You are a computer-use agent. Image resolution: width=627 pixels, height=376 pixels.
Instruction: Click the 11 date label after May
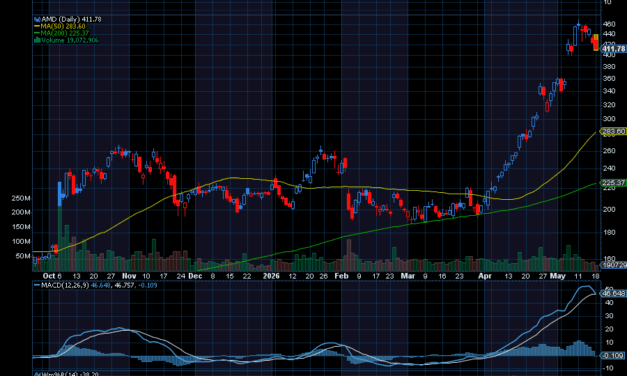pyautogui.click(x=578, y=276)
